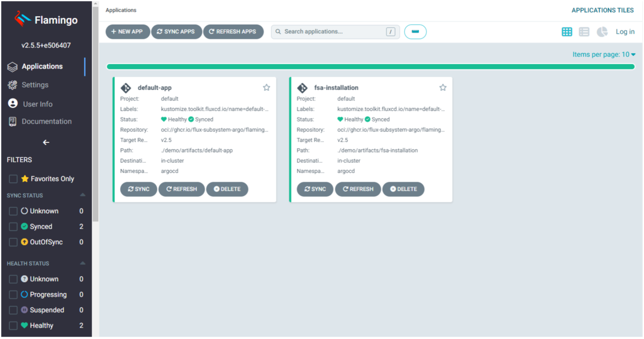Check the Synced filter checkbox
Viewport: 644px width, 339px height.
pos(13,227)
